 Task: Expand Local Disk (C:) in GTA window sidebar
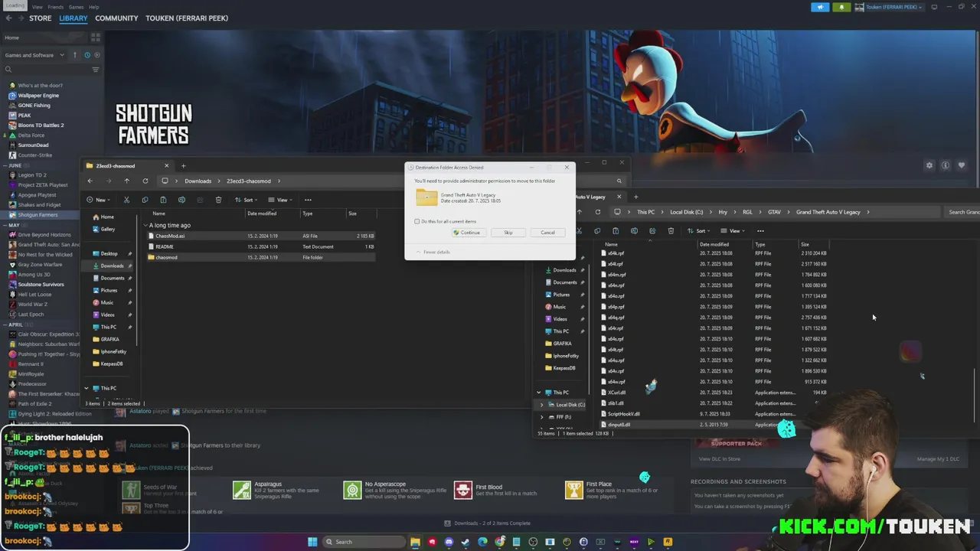[x=542, y=405]
